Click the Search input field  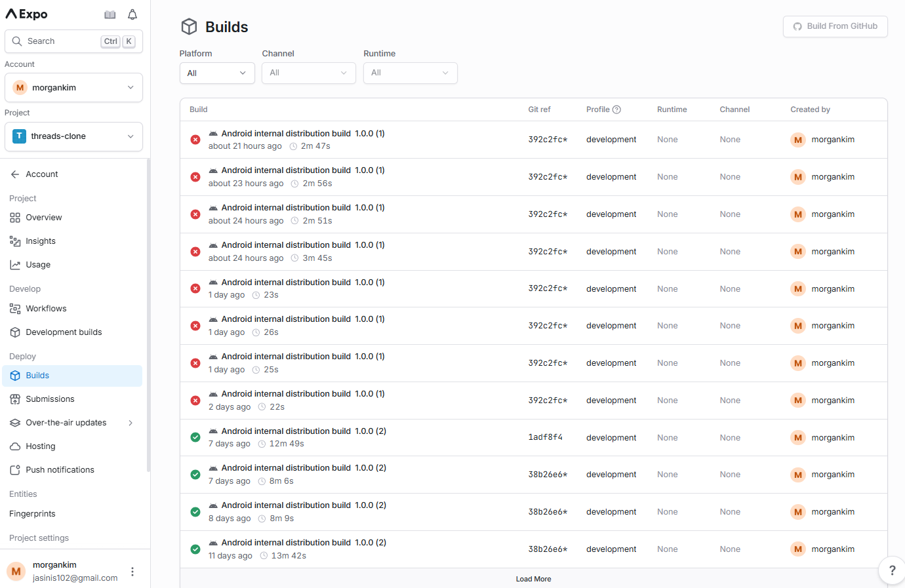click(73, 41)
